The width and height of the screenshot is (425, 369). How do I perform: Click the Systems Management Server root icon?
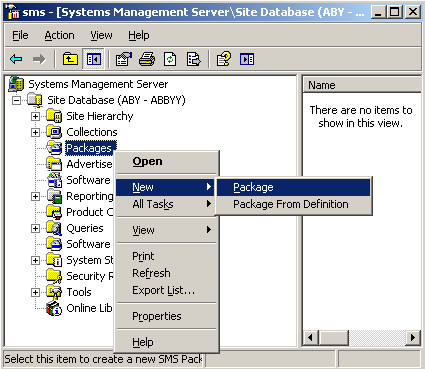point(16,84)
